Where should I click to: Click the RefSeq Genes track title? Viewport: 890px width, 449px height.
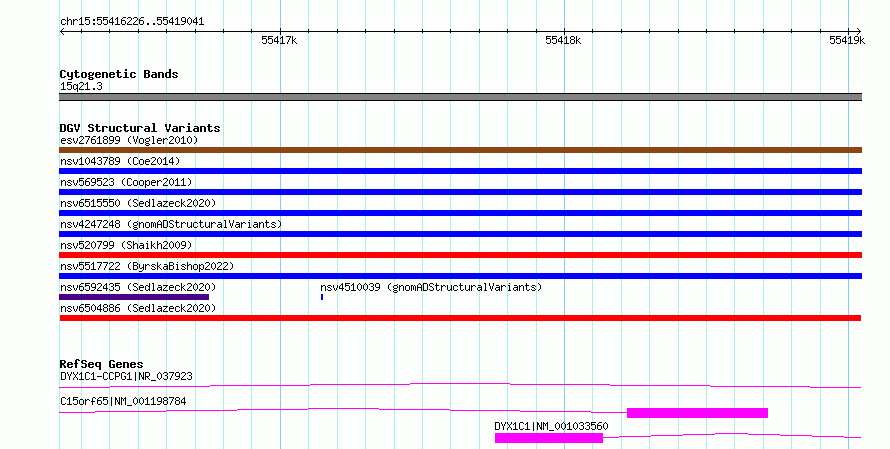pos(101,364)
